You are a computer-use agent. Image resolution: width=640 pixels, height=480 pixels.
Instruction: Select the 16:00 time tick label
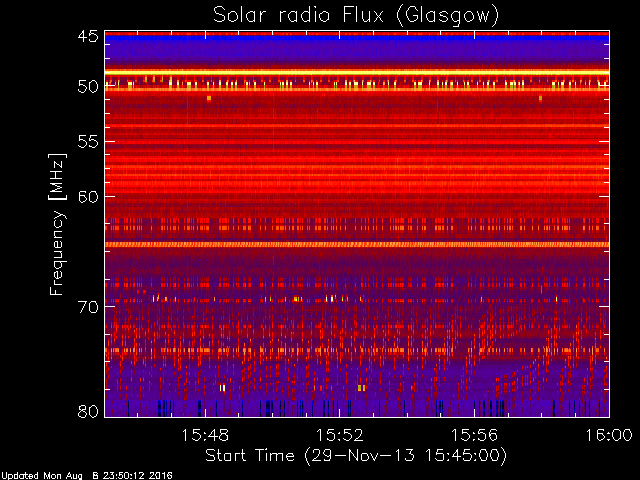[609, 435]
